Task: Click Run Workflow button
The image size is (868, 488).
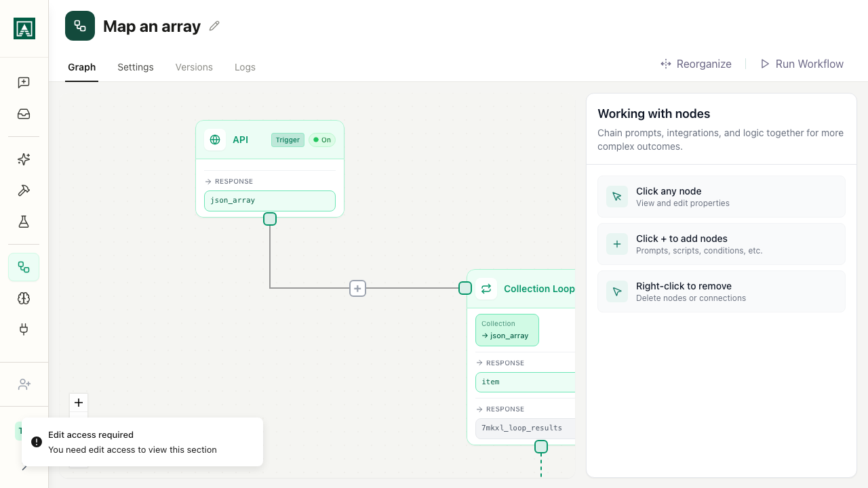Action: 802,64
